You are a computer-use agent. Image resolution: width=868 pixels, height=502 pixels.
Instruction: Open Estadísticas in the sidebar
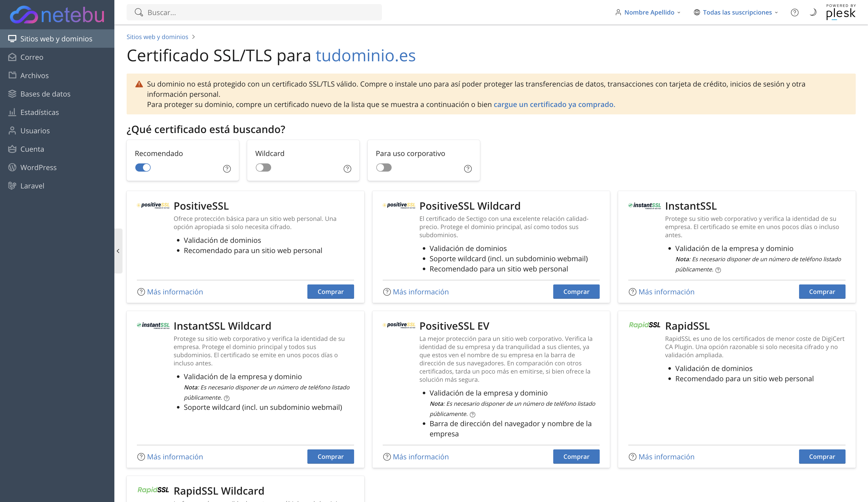(57, 112)
